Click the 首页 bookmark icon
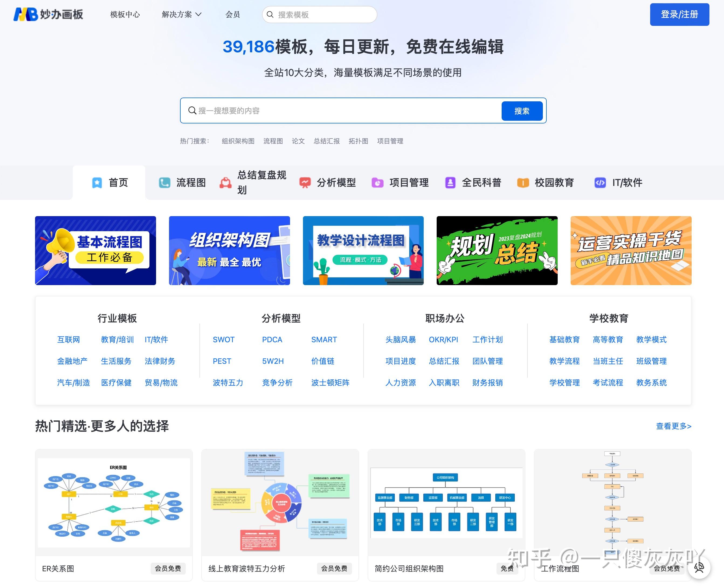The height and width of the screenshot is (588, 724). tap(97, 182)
